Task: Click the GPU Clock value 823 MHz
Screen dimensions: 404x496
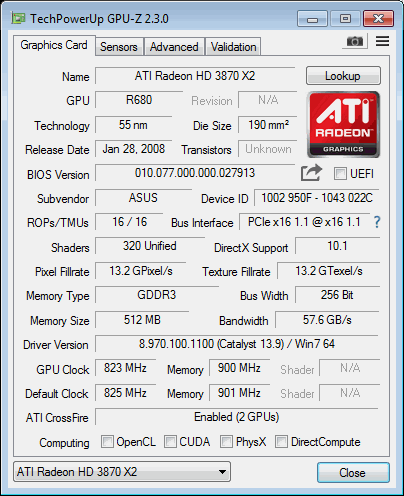Action: [x=125, y=368]
